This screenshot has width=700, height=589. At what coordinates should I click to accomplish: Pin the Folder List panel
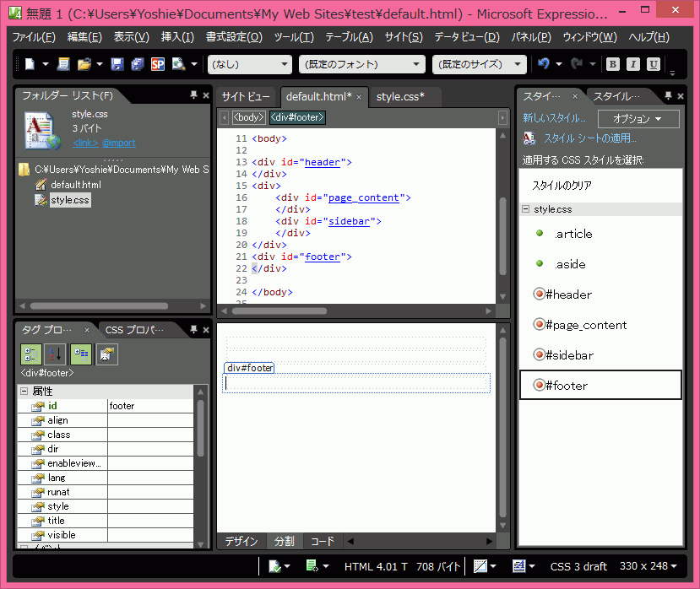coord(193,96)
